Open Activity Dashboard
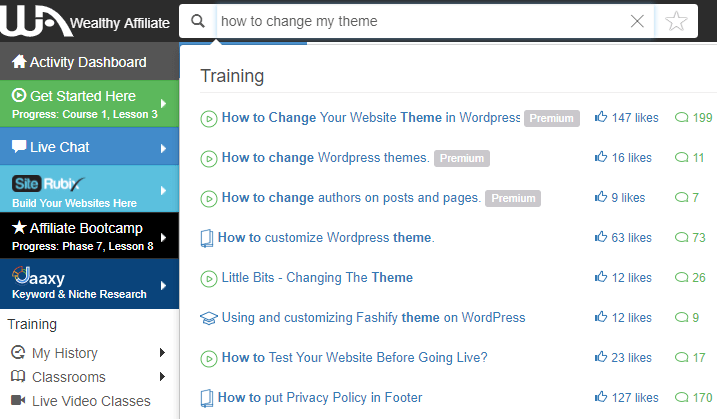 pos(89,62)
